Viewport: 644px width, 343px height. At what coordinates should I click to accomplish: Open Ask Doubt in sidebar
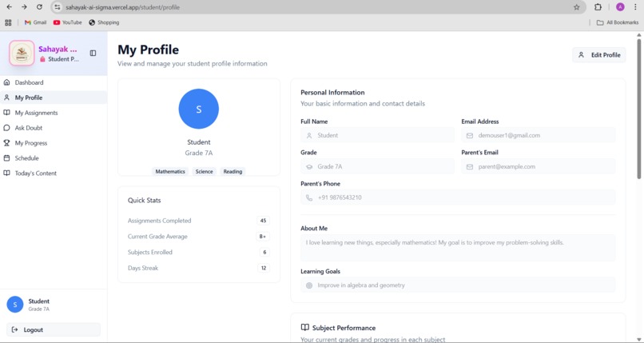click(54, 128)
